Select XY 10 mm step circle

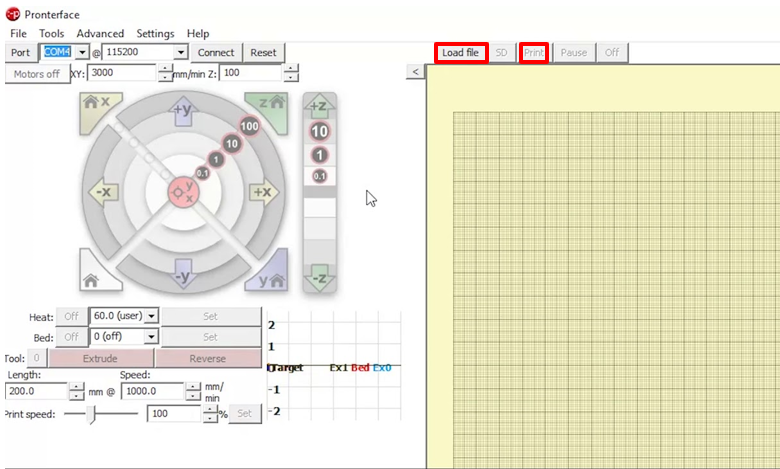tap(232, 144)
